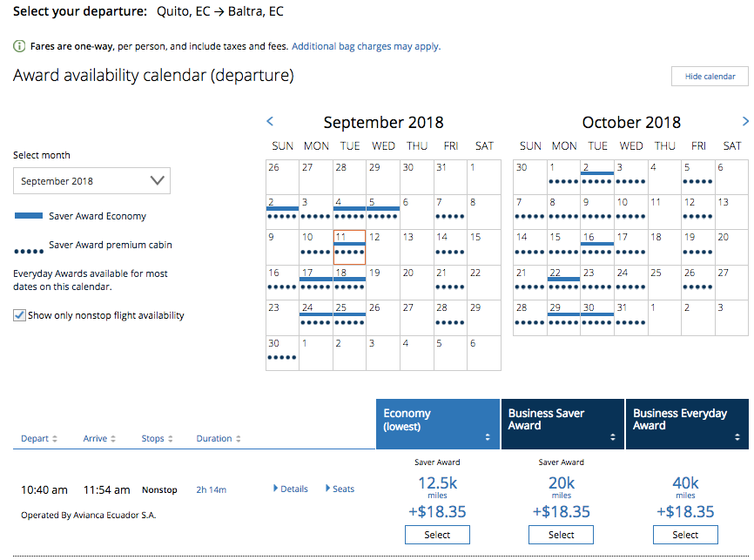Viewport: 754px width, 560px height.
Task: Click the green fare info icon
Action: point(19,46)
